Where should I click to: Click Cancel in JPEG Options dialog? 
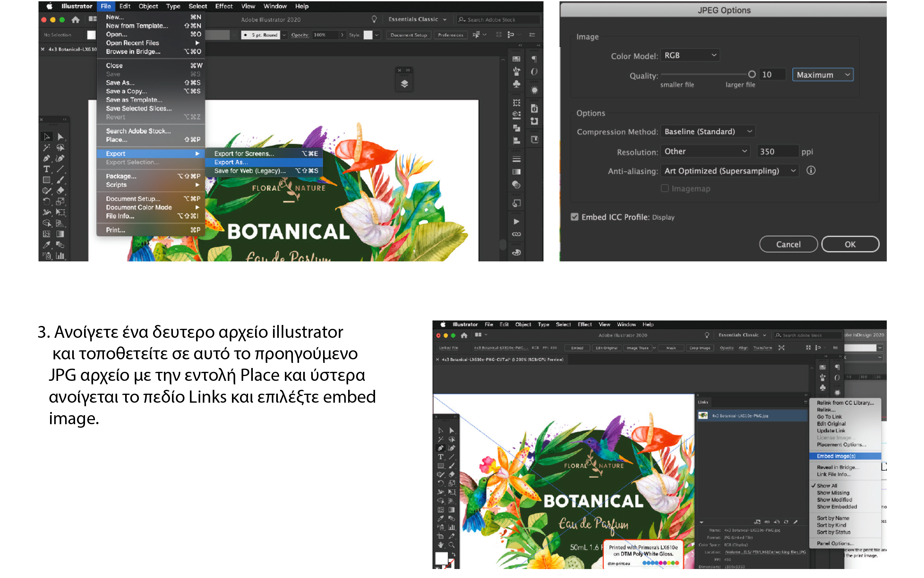click(788, 244)
